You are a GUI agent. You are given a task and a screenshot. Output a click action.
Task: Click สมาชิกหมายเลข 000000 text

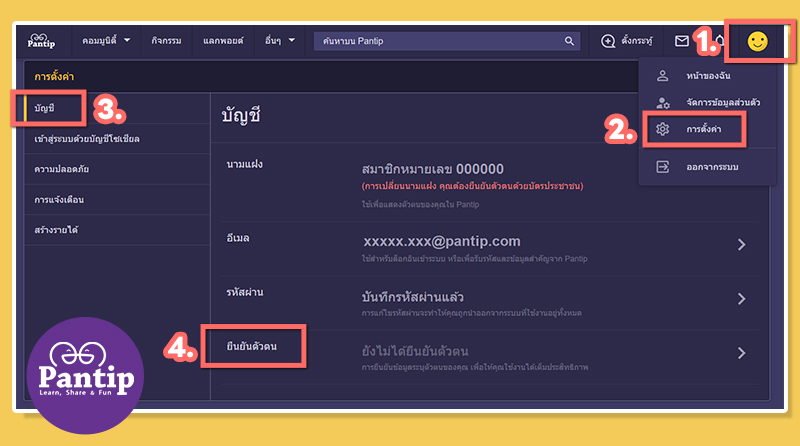point(433,169)
